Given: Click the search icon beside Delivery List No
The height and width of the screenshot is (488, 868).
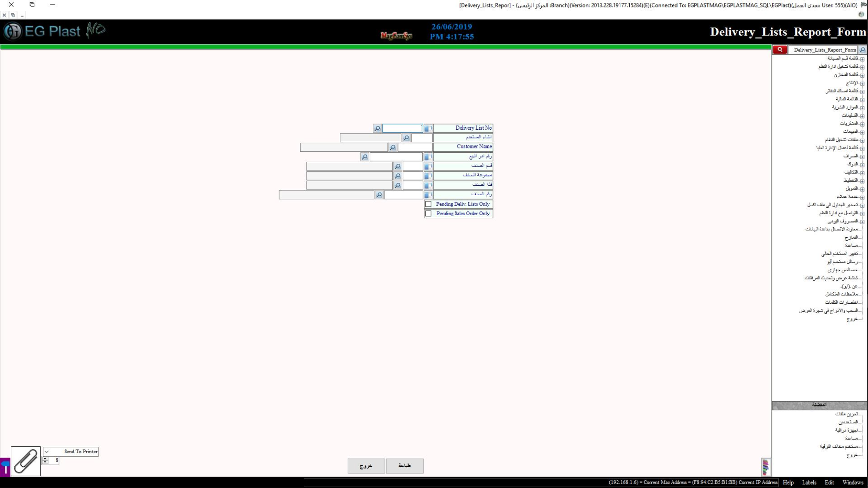Looking at the screenshot, I should 377,128.
